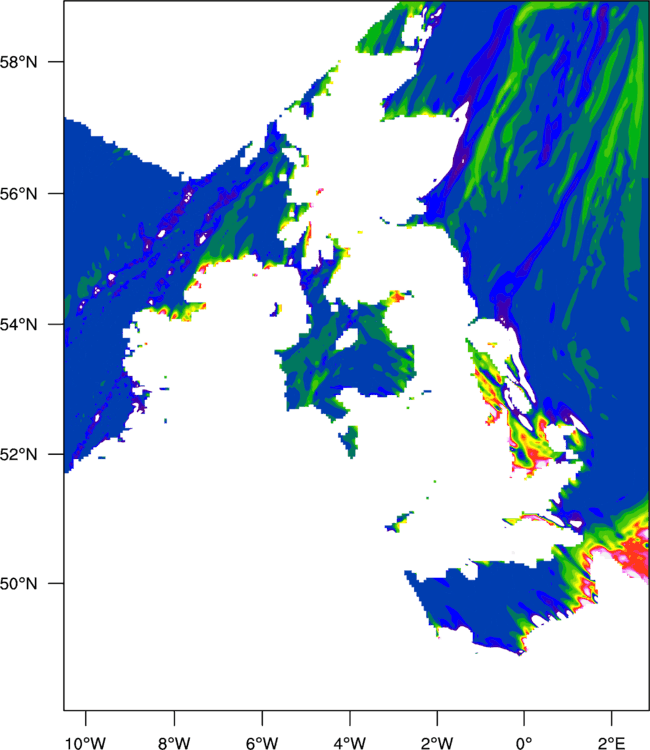Click the 56°N latitude label
Viewport: 650px width, 750px height.
click(18, 194)
